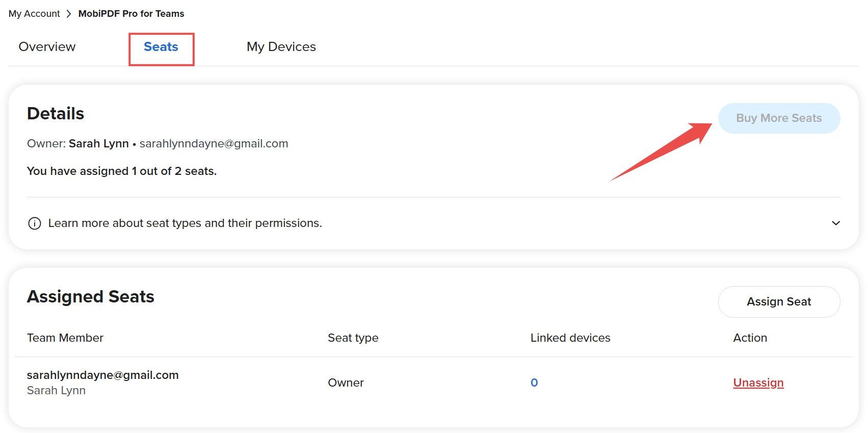This screenshot has height=433, width=868.
Task: Expand the seat types permissions section
Action: pos(836,223)
